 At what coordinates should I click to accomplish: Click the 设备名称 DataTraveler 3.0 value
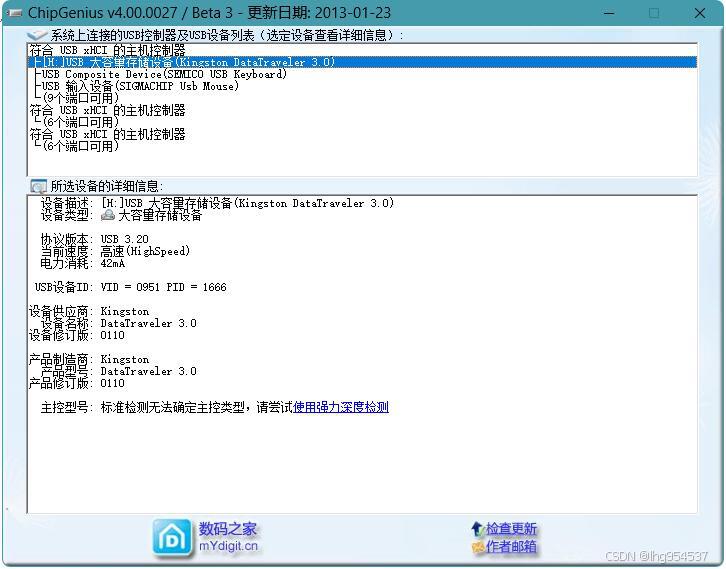point(148,324)
